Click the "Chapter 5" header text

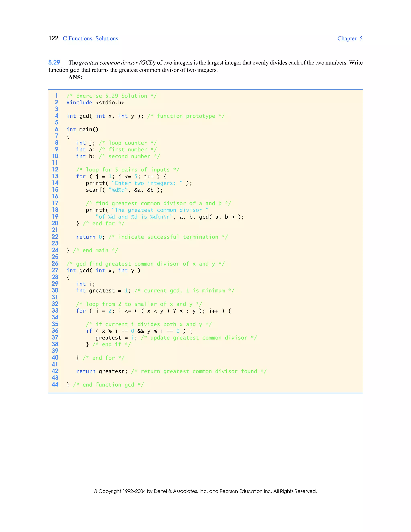350,39
